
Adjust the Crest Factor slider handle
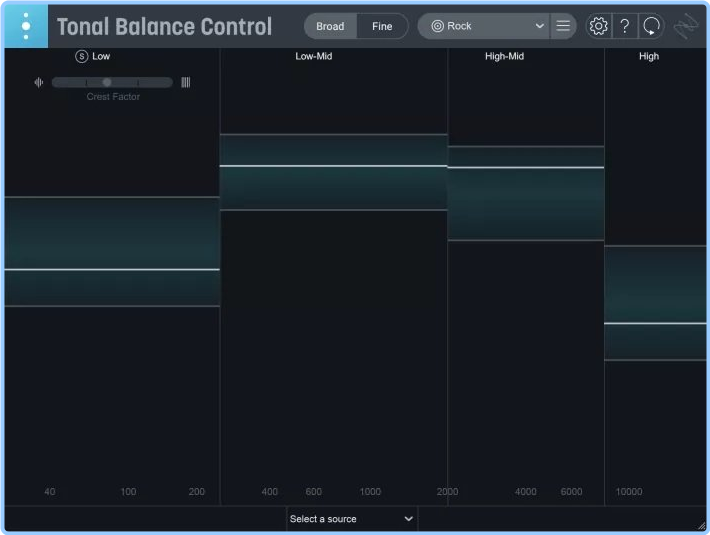pos(107,82)
